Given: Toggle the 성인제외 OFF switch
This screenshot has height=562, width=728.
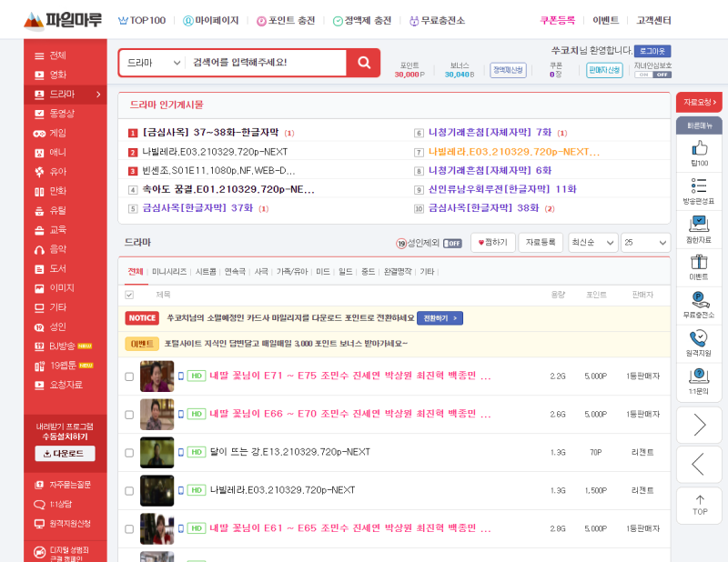Looking at the screenshot, I should pyautogui.click(x=452, y=243).
